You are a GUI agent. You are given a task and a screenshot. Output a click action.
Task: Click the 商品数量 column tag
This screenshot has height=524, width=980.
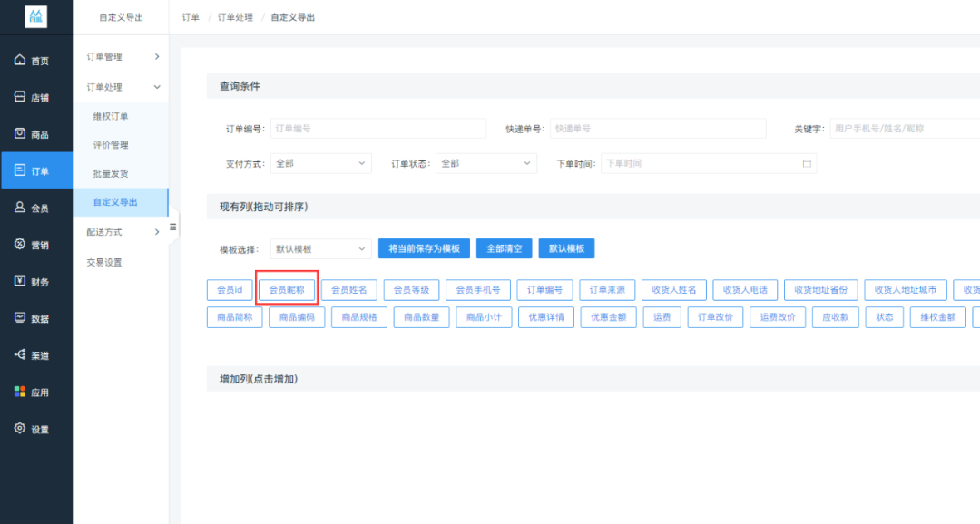(x=421, y=317)
